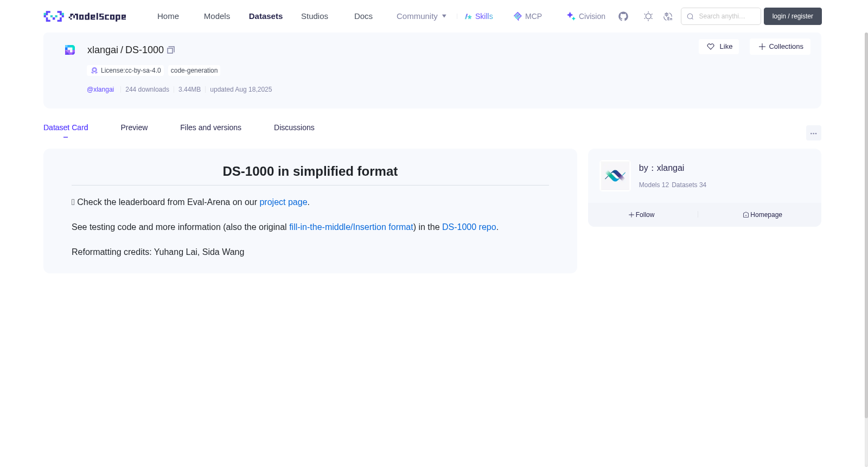Click the code-generation tag
Screen dimensions: 868x467
coord(194,71)
